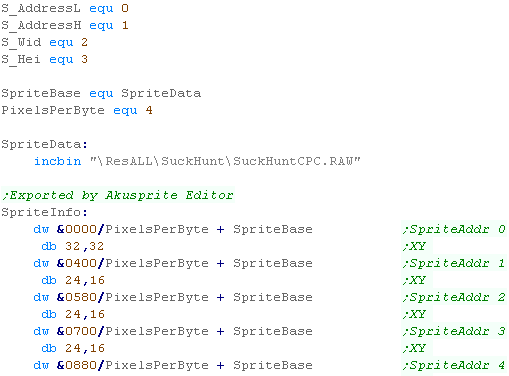Click the ;SpriteAddr 2 comment
Screen dimensions: 509x376
[454, 297]
